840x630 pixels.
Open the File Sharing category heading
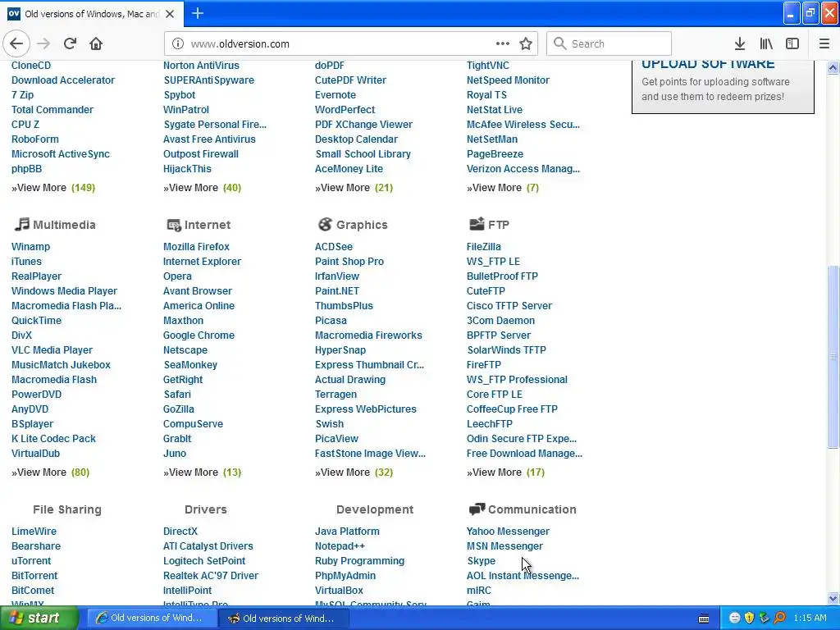click(67, 509)
